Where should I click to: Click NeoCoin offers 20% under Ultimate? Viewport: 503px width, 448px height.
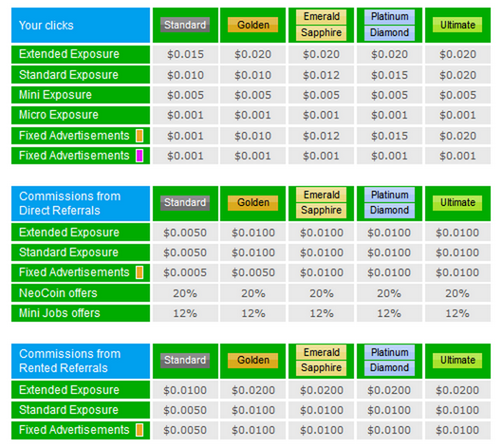click(457, 293)
